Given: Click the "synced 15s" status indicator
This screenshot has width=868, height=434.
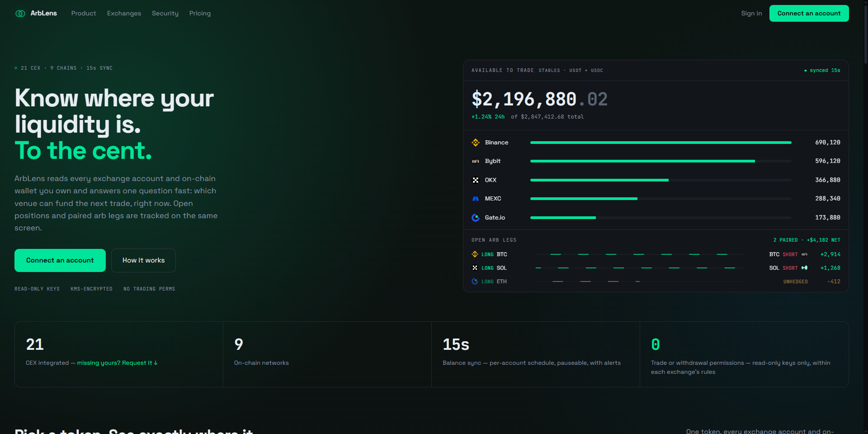Looking at the screenshot, I should 822,71.
